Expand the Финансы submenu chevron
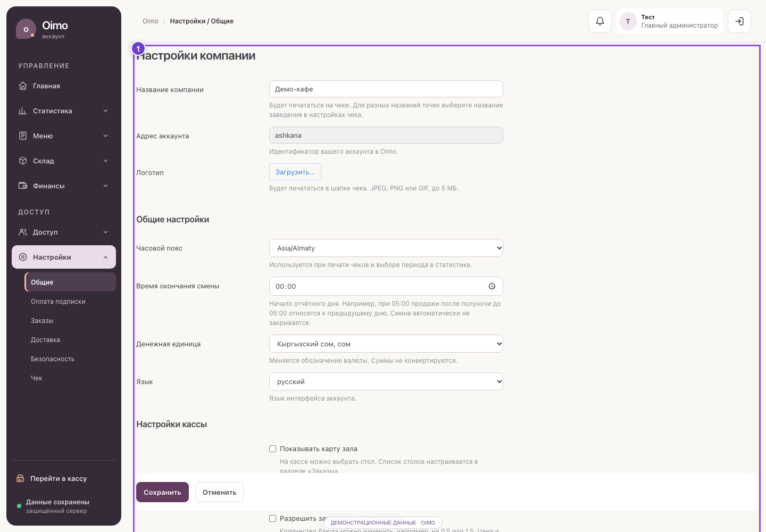The height and width of the screenshot is (532, 766). click(105, 186)
